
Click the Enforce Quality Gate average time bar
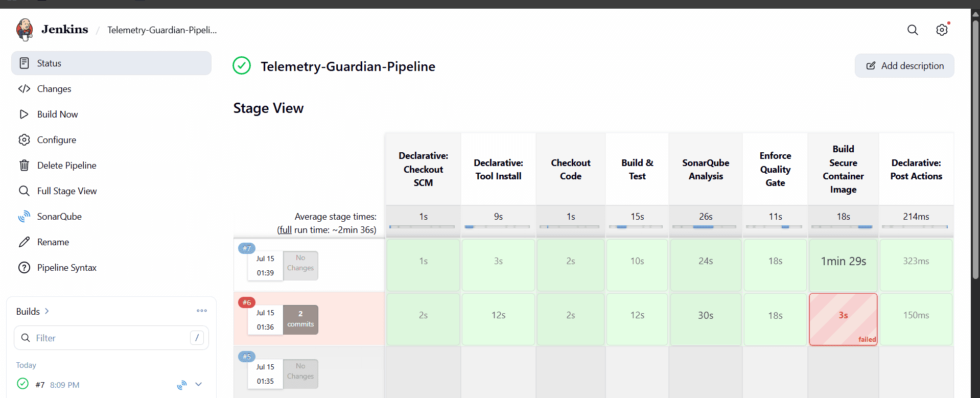(x=774, y=227)
